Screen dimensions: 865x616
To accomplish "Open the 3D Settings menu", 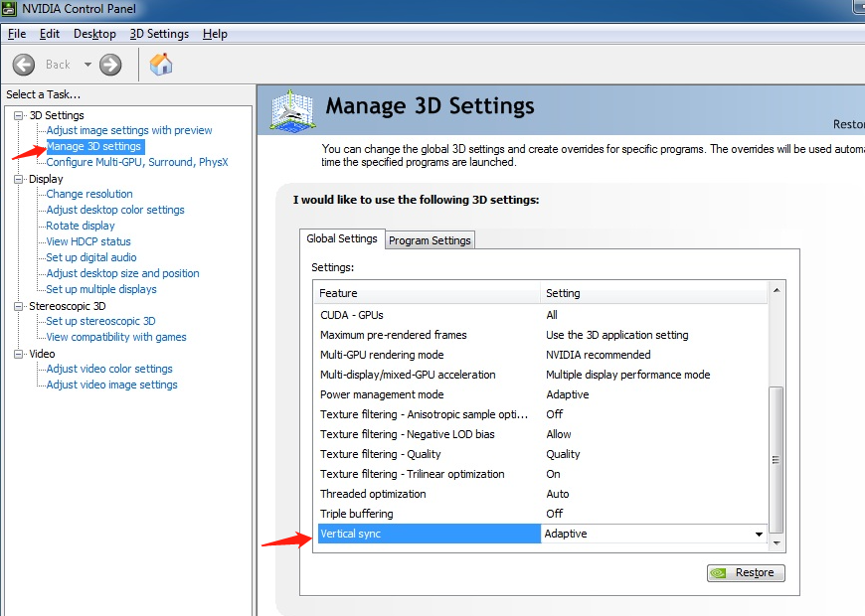I will [159, 34].
